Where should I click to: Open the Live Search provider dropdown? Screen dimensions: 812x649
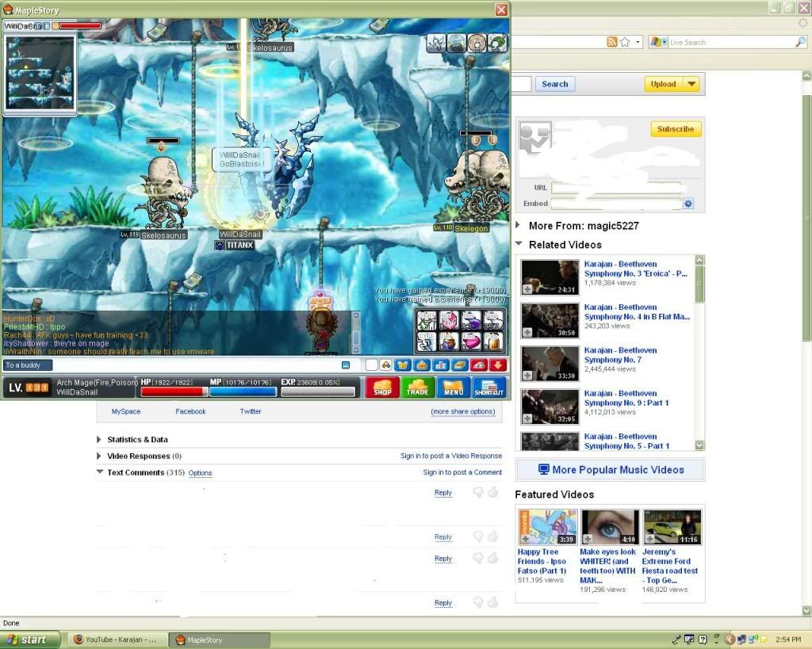(659, 42)
